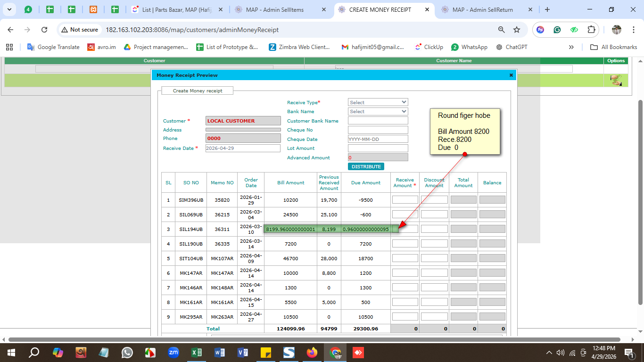Click the handshake icon in Options column

point(616,80)
